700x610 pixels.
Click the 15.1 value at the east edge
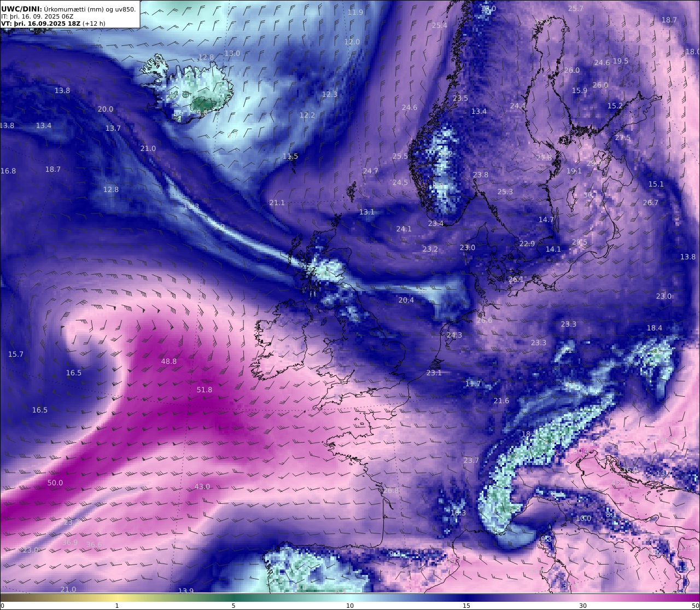pyautogui.click(x=656, y=184)
